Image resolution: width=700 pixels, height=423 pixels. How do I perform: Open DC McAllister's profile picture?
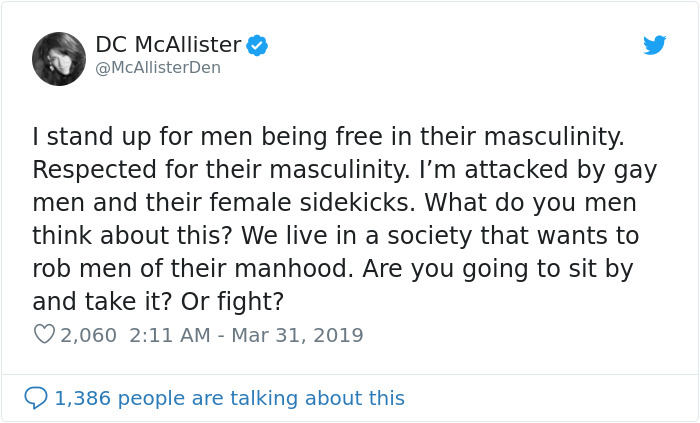click(x=59, y=59)
